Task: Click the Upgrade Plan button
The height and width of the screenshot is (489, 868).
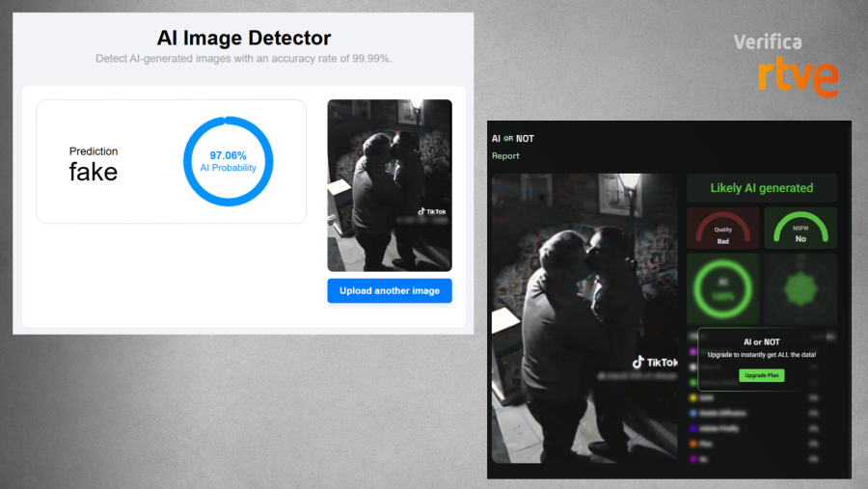Action: pos(761,375)
